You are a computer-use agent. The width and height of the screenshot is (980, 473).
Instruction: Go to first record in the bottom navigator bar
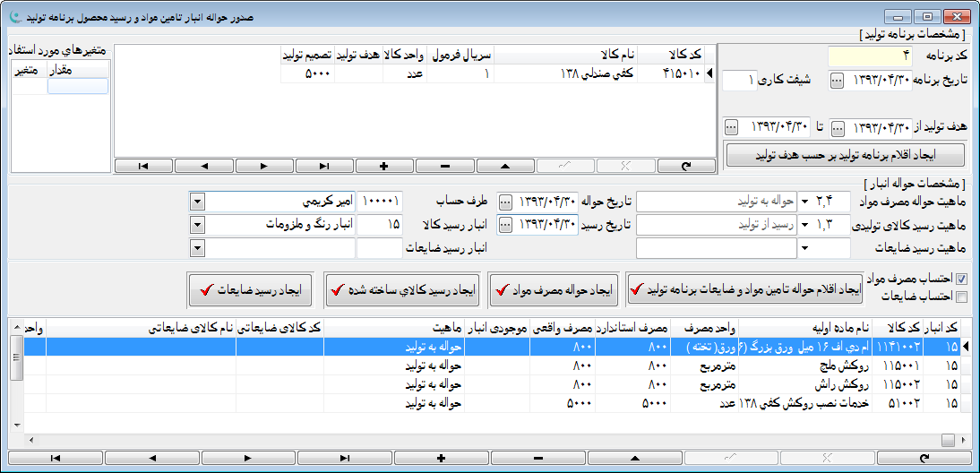[56, 458]
